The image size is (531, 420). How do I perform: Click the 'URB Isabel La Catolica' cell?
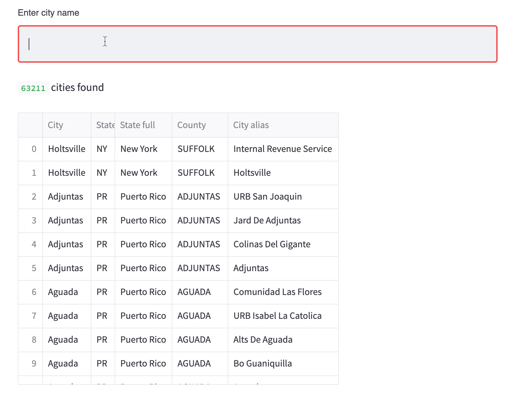[x=277, y=316]
